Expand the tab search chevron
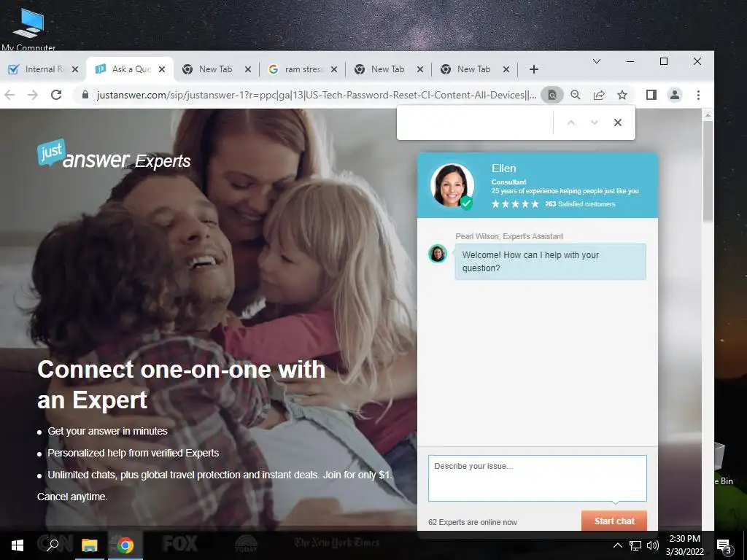Image resolution: width=747 pixels, height=560 pixels. click(x=597, y=61)
